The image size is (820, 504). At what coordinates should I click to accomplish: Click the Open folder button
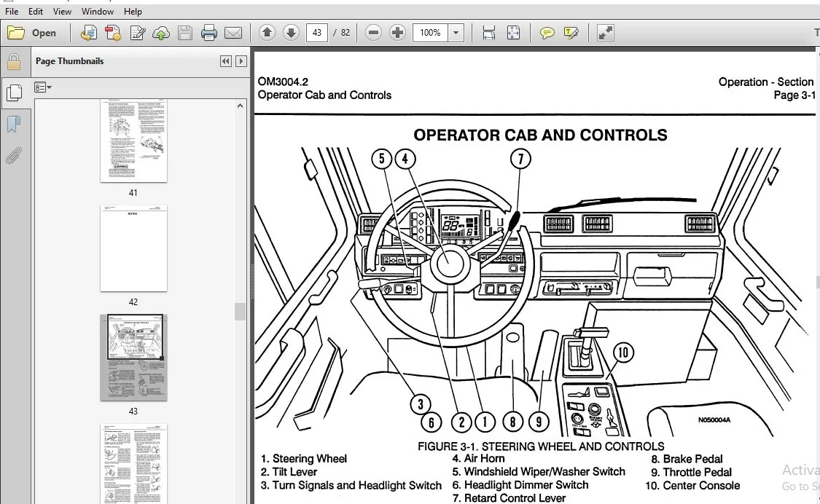[x=32, y=33]
